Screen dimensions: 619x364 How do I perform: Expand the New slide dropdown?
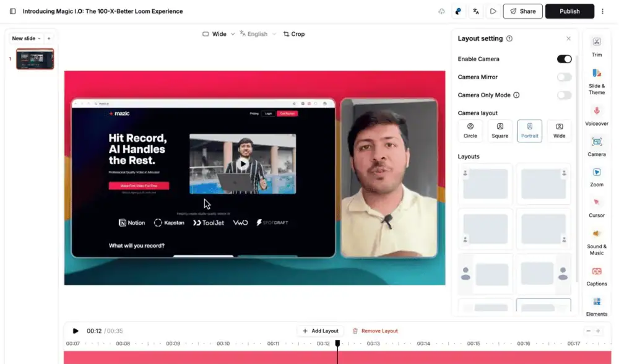(27, 38)
